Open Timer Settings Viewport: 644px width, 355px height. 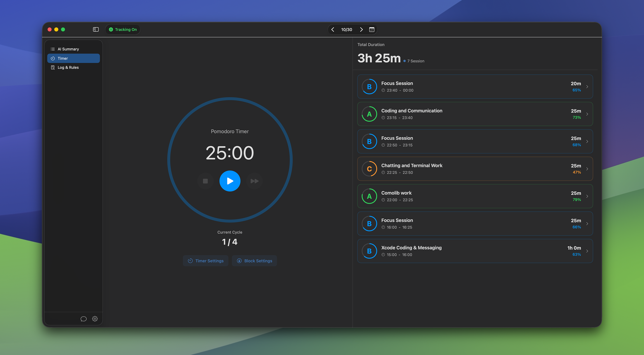(206, 261)
